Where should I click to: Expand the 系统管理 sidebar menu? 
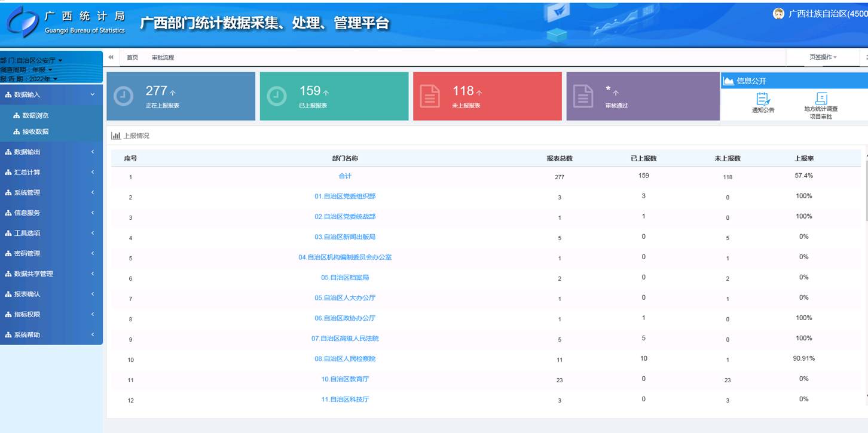(51, 193)
